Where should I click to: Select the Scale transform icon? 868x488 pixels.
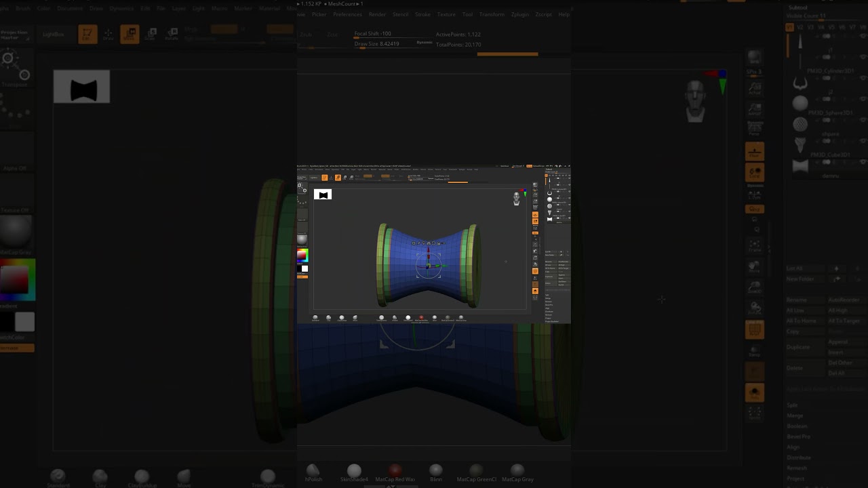click(151, 34)
